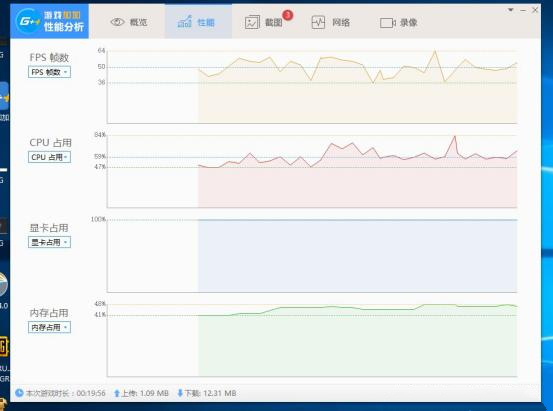Screen dimensions: 553x411
Task: Click the upload arrow icon beside 上传
Action: pyautogui.click(x=117, y=393)
